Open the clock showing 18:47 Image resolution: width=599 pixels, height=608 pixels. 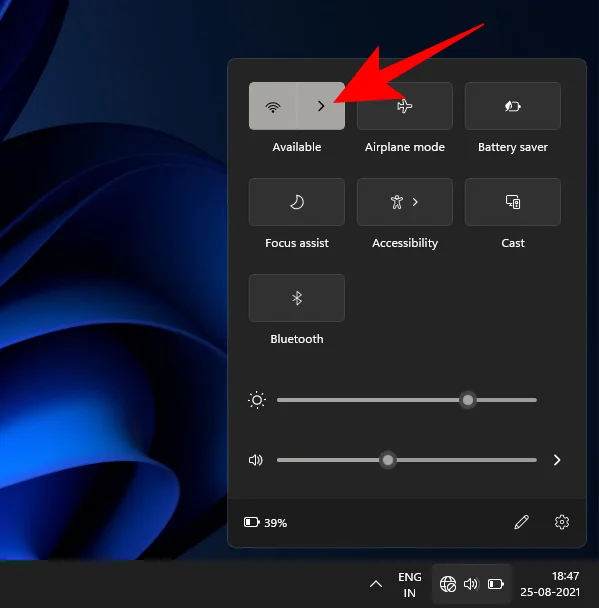pyautogui.click(x=550, y=584)
